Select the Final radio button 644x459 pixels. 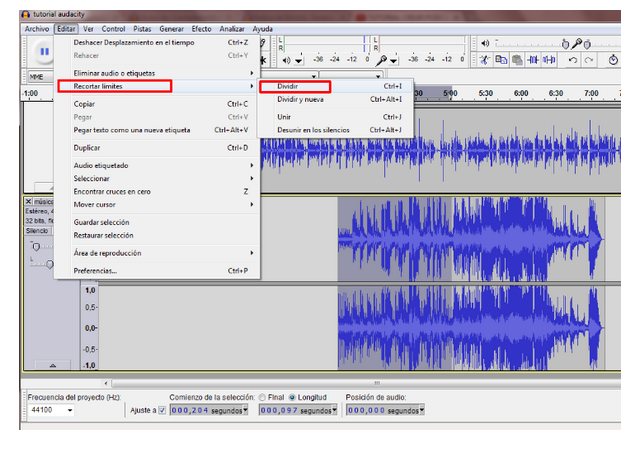(x=262, y=397)
